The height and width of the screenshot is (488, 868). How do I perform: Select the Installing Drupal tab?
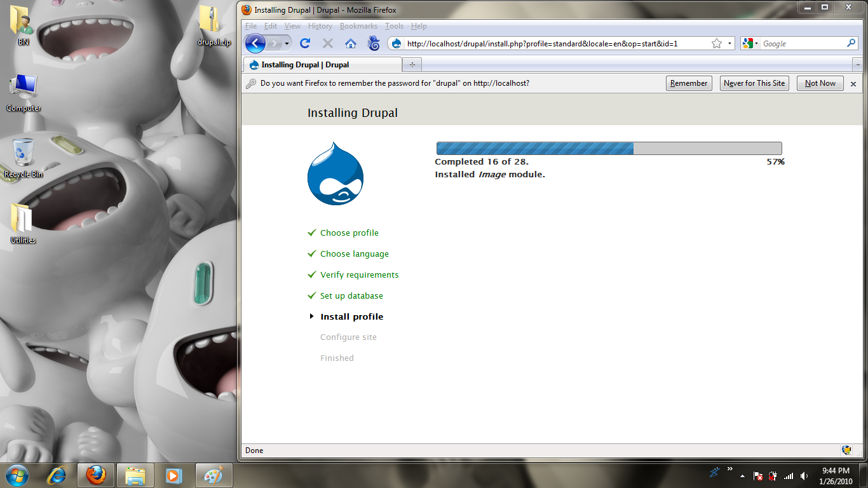(322, 65)
